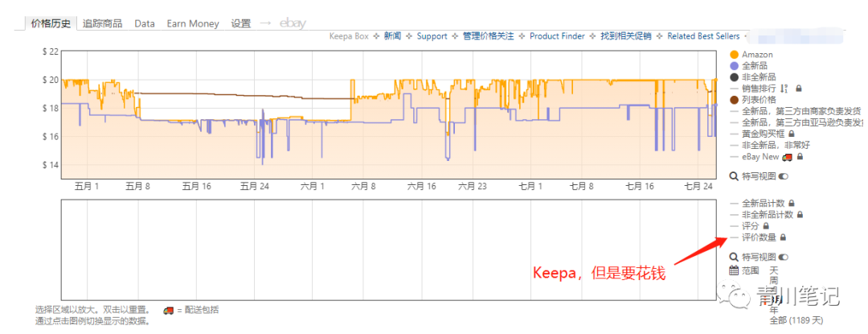Open the 新闻 link
Image resolution: width=868 pixels, height=334 pixels.
[x=392, y=36]
